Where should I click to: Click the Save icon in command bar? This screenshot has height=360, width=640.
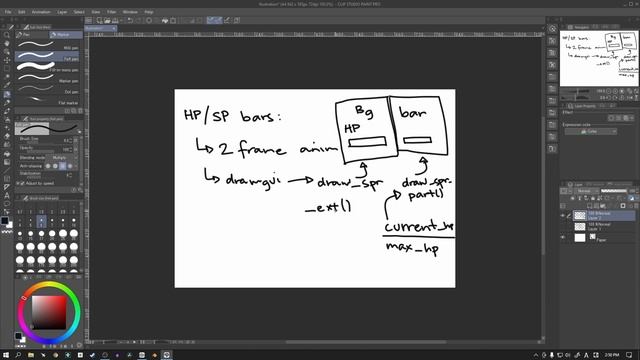click(x=115, y=20)
